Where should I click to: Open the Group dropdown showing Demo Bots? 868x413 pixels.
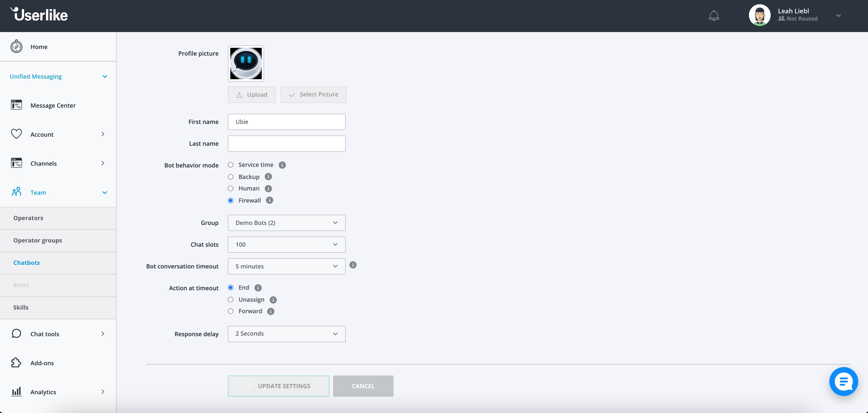[x=286, y=223]
